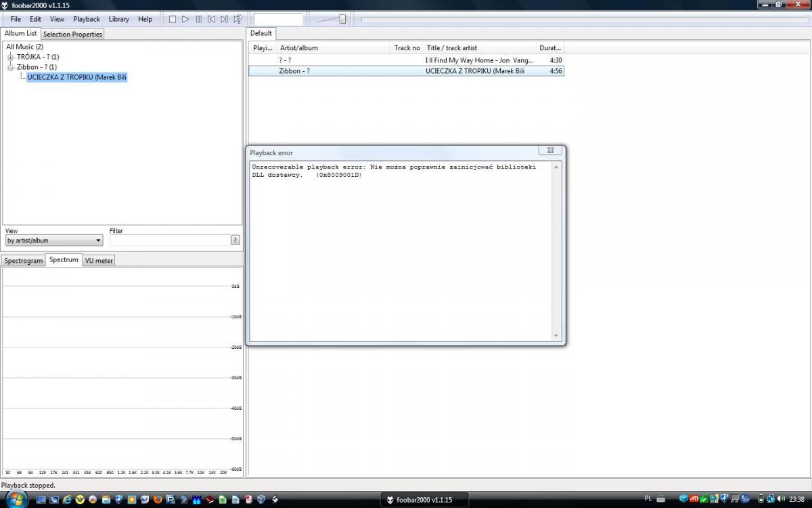Sort by Artist/album column header
Screen dimensions: 812x508
[x=334, y=48]
